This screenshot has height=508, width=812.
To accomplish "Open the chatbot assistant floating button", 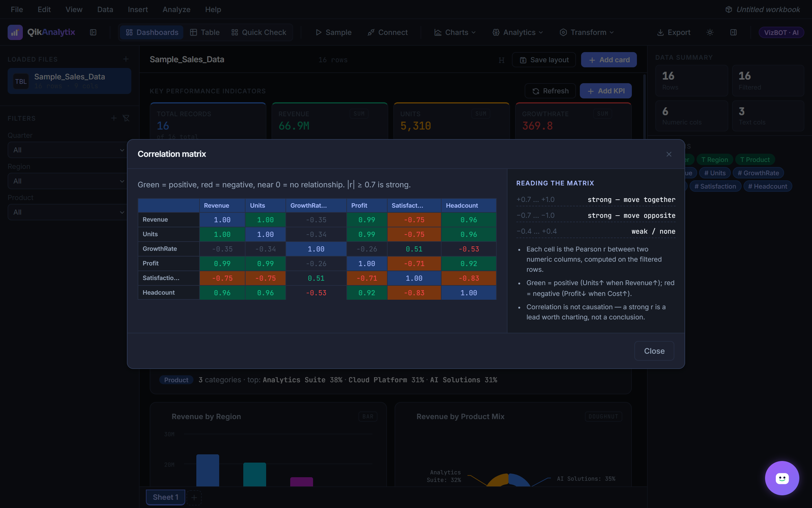I will click(x=782, y=478).
